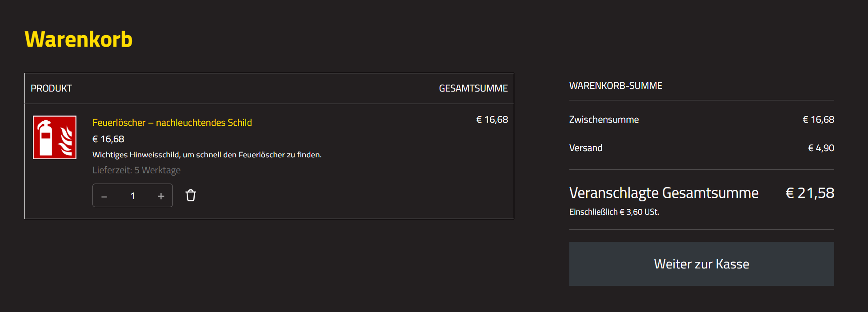Select the total amount € 21,58
868x312 pixels.
(x=810, y=193)
